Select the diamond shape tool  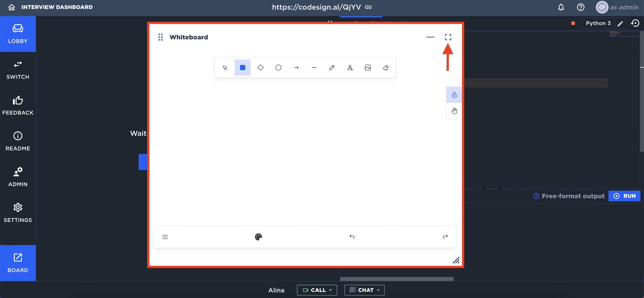click(260, 68)
